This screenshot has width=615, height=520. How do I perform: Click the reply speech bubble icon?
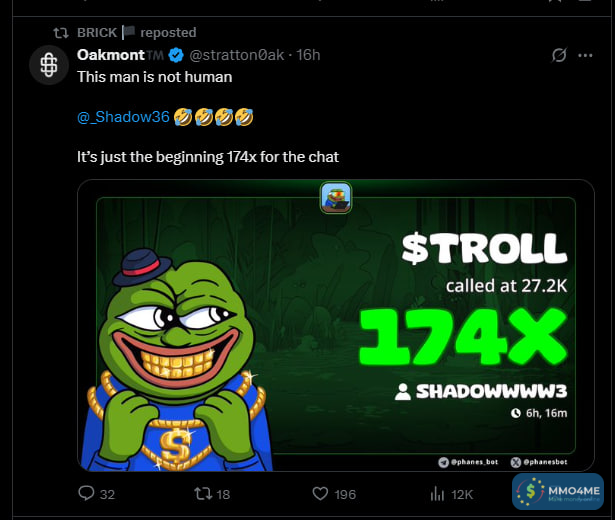click(86, 493)
